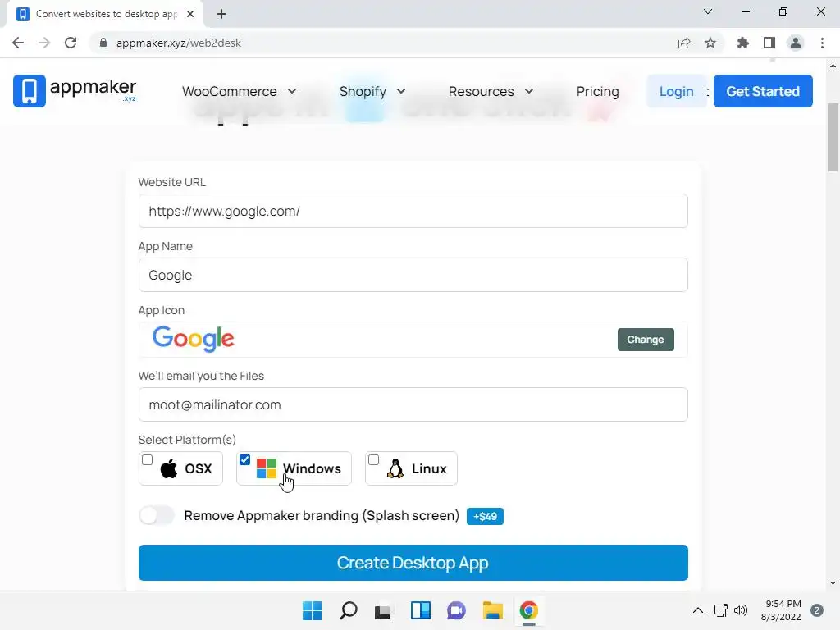The width and height of the screenshot is (840, 630).
Task: Open the Pricing page
Action: pyautogui.click(x=597, y=92)
